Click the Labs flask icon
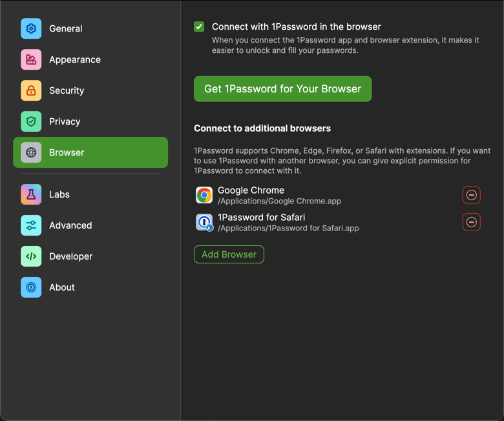The width and height of the screenshot is (504, 421). click(x=31, y=194)
